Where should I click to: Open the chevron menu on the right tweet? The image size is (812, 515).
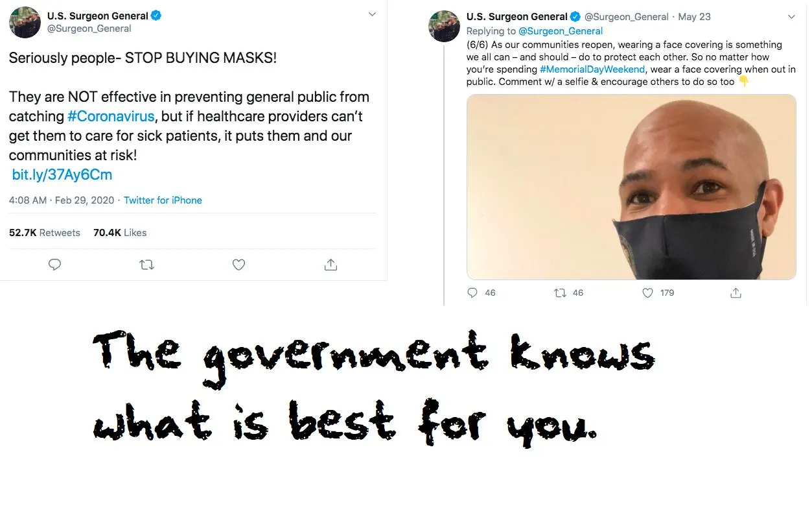coord(791,17)
